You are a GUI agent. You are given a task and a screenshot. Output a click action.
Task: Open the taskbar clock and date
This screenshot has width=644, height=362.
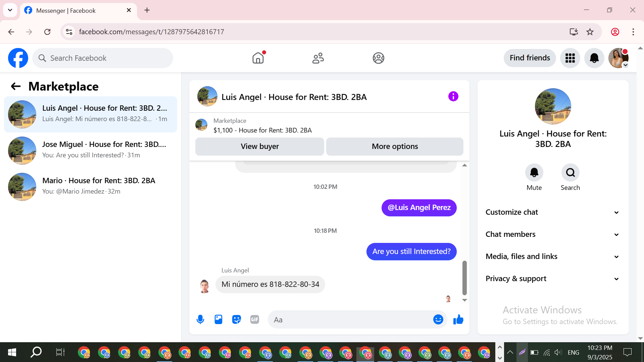pyautogui.click(x=600, y=352)
